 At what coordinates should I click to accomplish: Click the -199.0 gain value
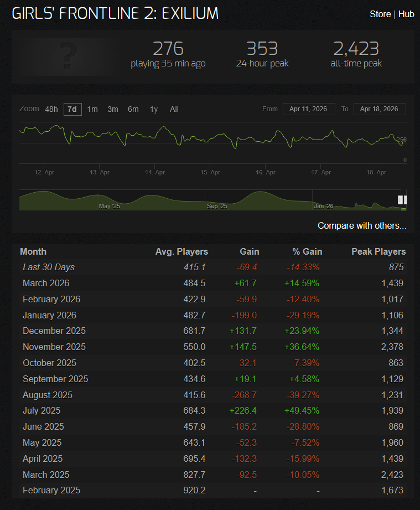(244, 315)
